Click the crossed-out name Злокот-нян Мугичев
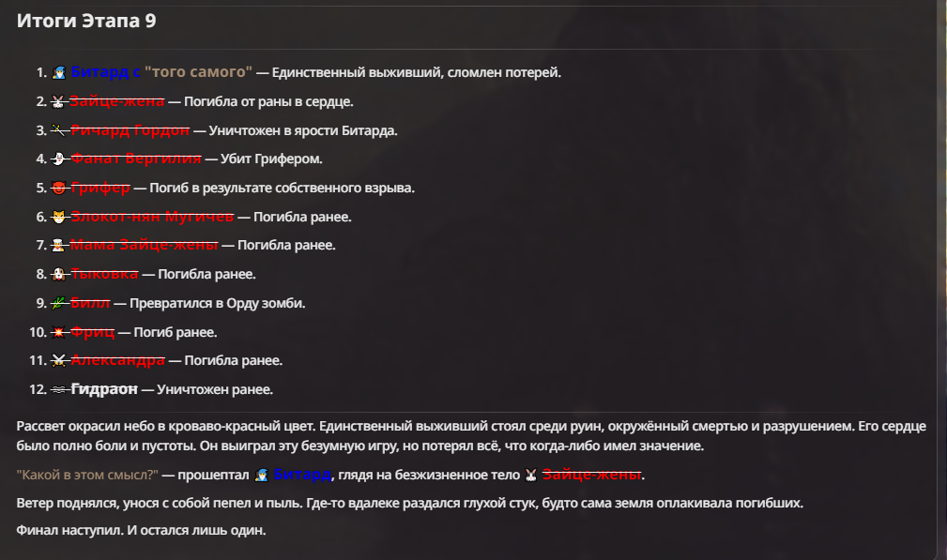Screen dimensions: 947x560 [x=152, y=217]
